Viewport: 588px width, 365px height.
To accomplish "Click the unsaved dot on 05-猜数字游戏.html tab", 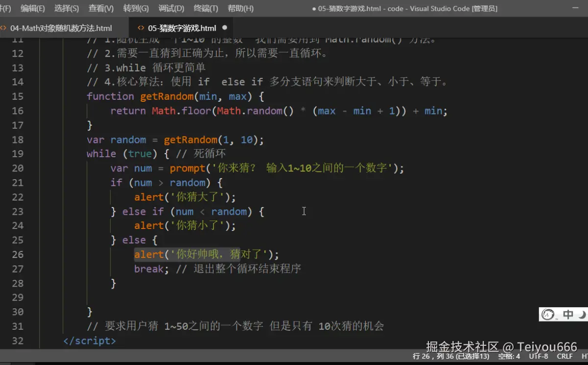I will click(225, 28).
